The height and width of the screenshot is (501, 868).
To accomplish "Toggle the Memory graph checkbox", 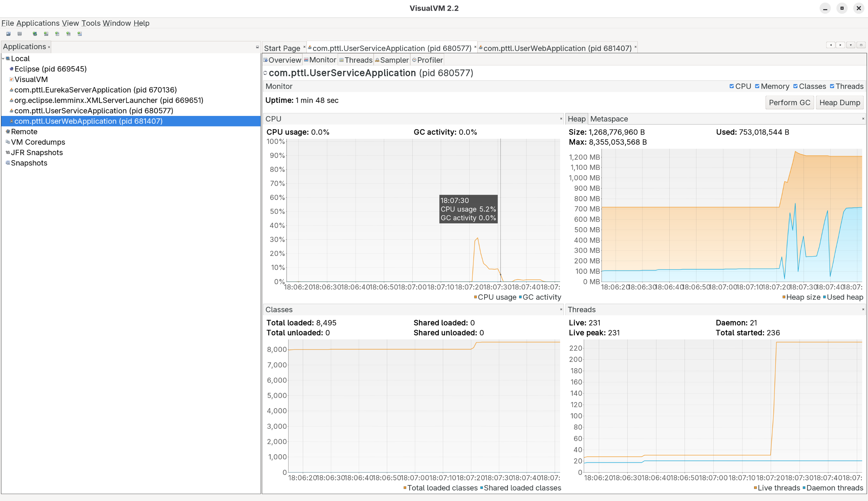I will 757,86.
